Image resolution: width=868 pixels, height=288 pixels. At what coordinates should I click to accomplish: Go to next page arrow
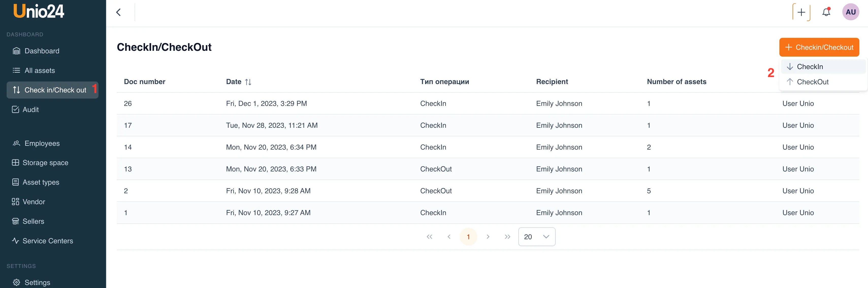point(488,237)
